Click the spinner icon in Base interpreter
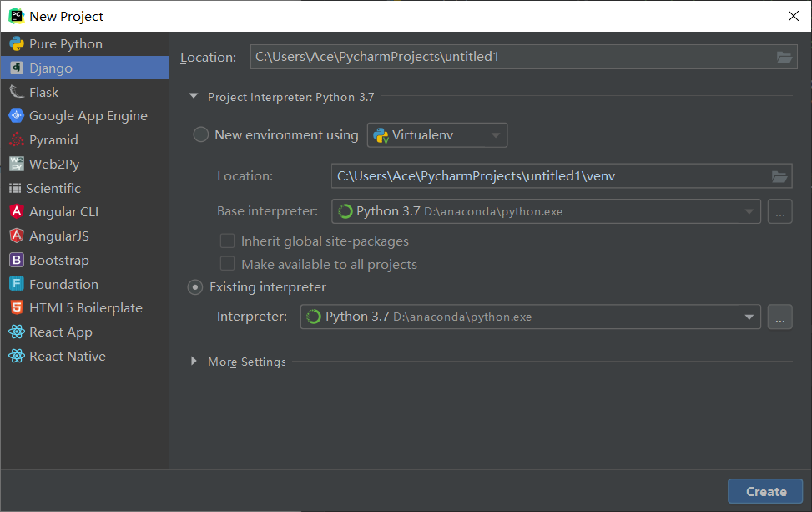Screen dimensions: 812x512 (345, 211)
